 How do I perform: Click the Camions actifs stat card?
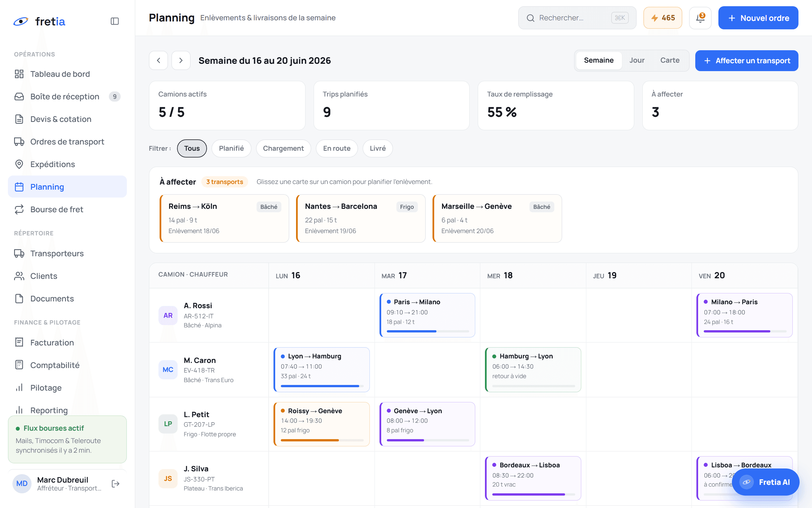(x=227, y=106)
